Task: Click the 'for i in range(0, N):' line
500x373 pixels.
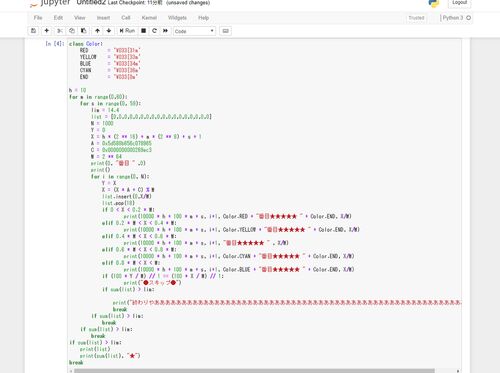Action: [120, 176]
